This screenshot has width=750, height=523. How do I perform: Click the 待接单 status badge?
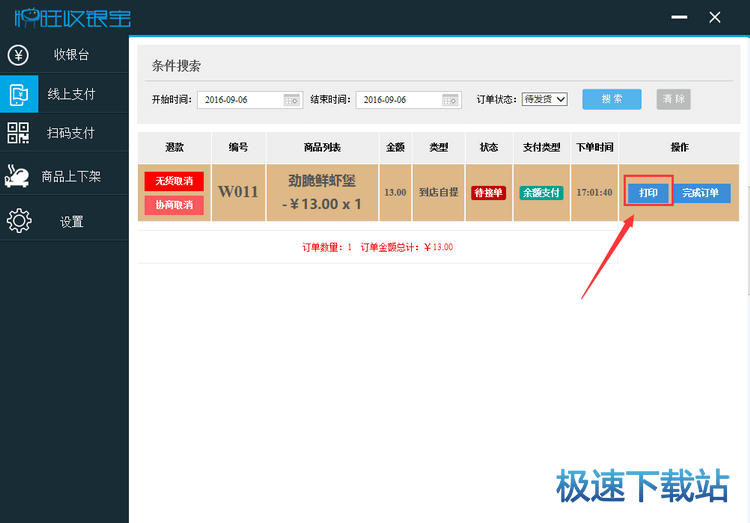click(488, 193)
